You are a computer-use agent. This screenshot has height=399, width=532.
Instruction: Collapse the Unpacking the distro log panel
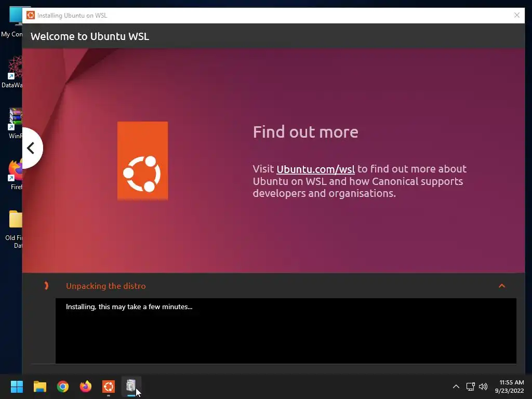tap(502, 286)
